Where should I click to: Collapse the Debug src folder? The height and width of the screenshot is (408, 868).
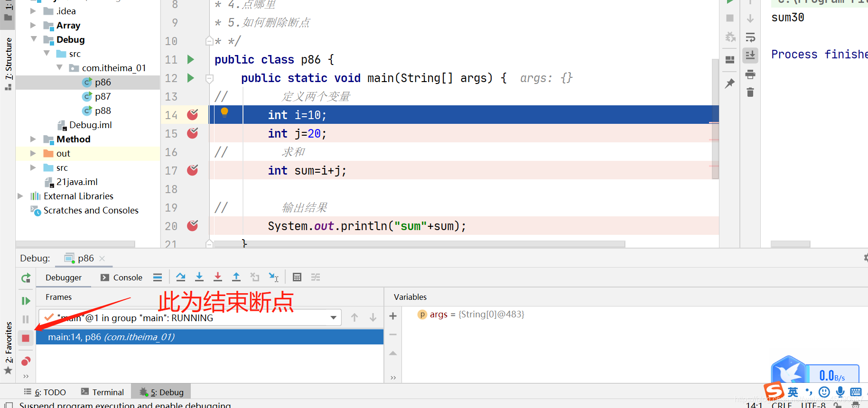tap(47, 53)
